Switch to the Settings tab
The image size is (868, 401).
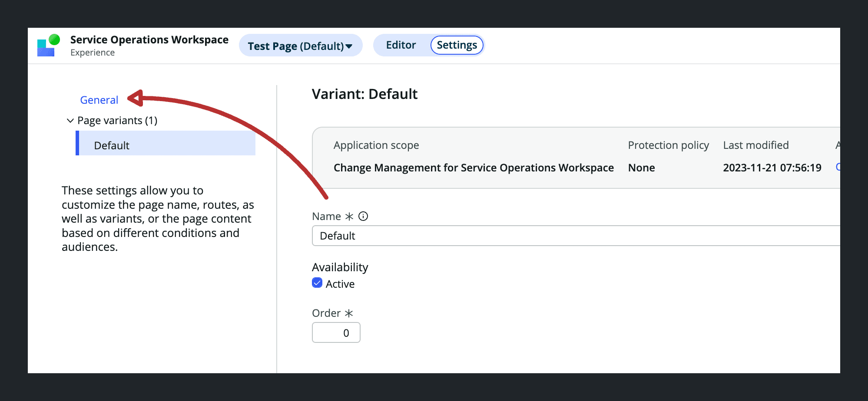pos(457,45)
